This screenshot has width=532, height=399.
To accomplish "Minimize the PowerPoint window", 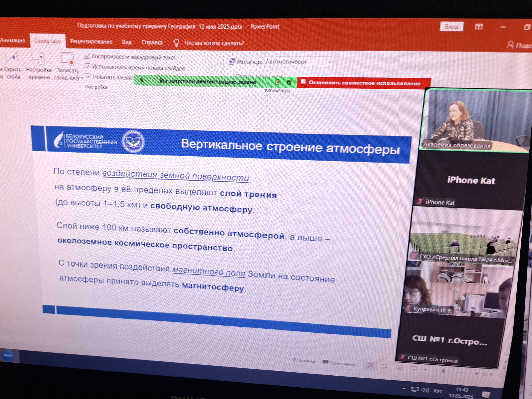I will [503, 27].
